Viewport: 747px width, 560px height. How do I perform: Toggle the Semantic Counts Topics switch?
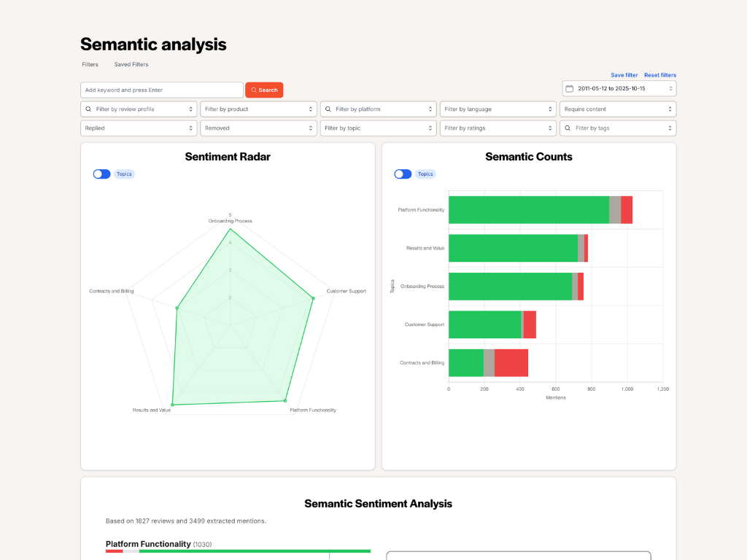click(x=403, y=174)
